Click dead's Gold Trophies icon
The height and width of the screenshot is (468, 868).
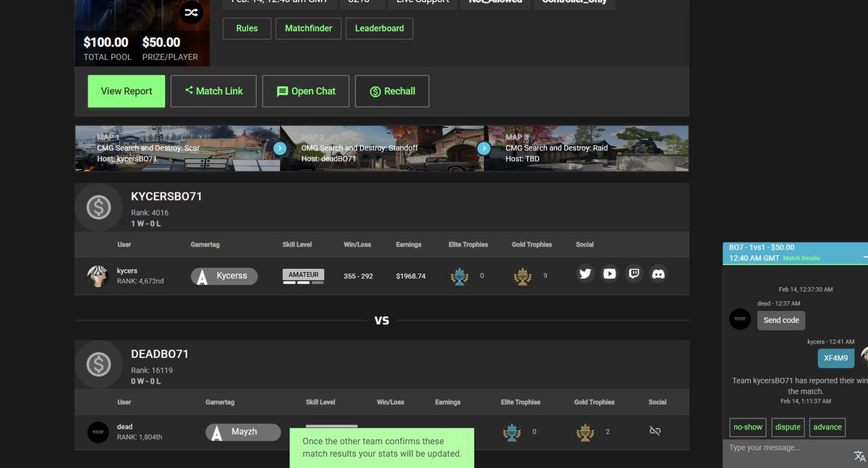point(585,432)
